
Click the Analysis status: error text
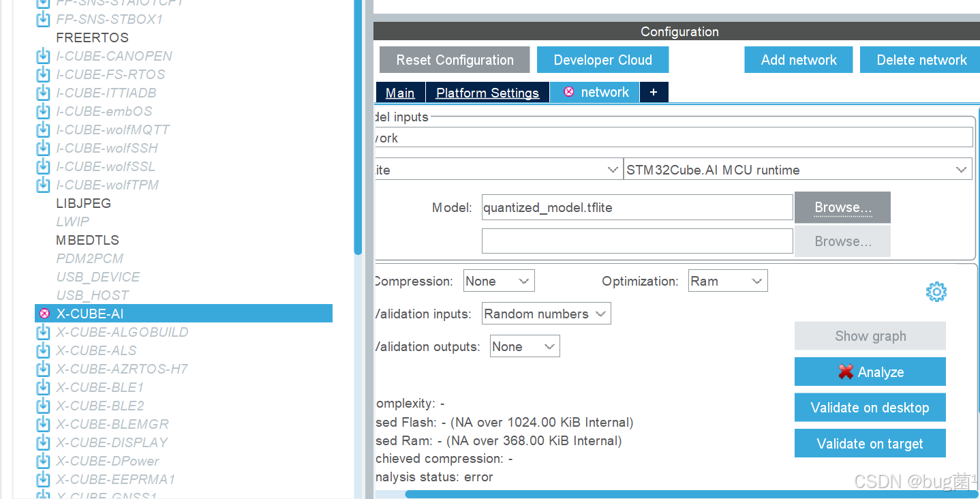pos(433,477)
